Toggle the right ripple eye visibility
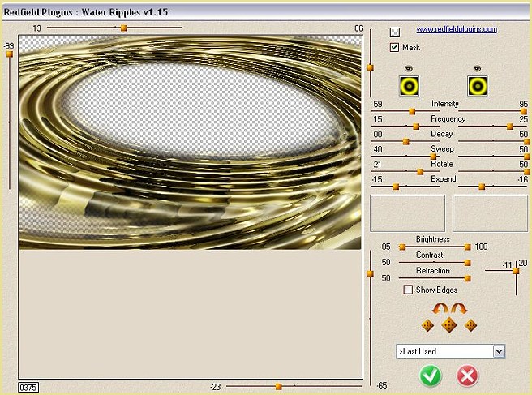This screenshot has width=532, height=395. click(477, 68)
